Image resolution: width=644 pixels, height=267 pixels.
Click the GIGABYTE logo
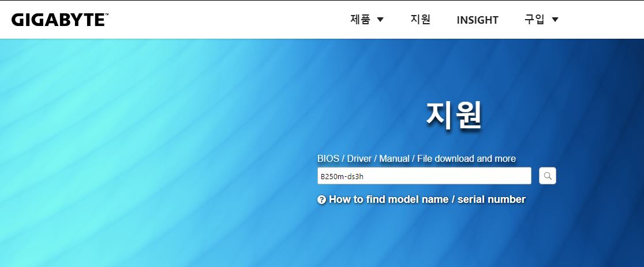[x=60, y=20]
